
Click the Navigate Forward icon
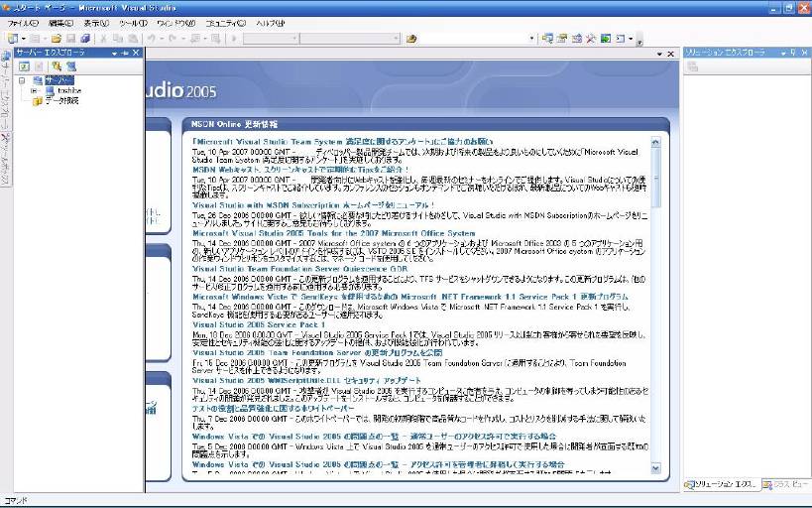tap(215, 39)
